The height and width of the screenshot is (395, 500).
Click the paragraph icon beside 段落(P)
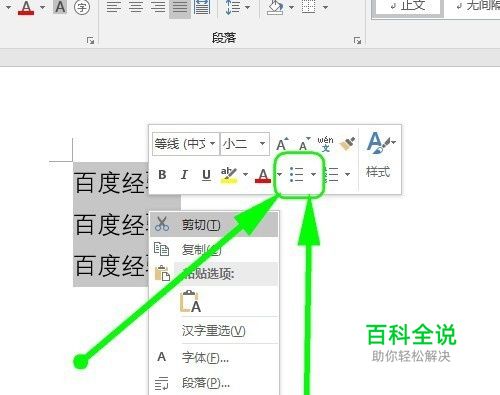(162, 383)
